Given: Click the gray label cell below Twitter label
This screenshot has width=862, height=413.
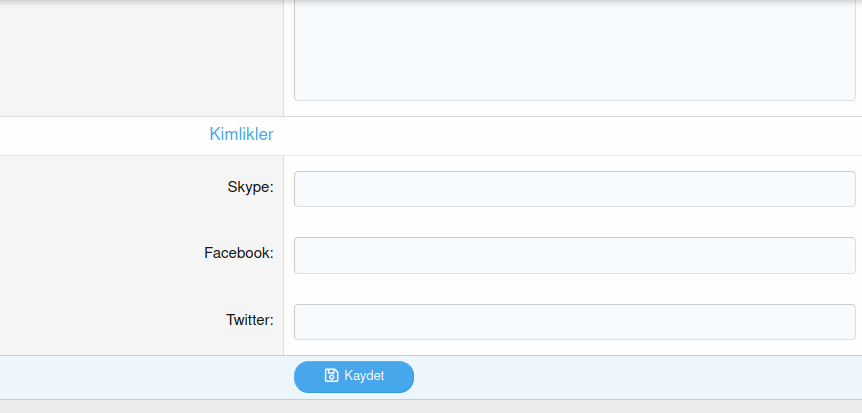Looking at the screenshot, I should 140,345.
